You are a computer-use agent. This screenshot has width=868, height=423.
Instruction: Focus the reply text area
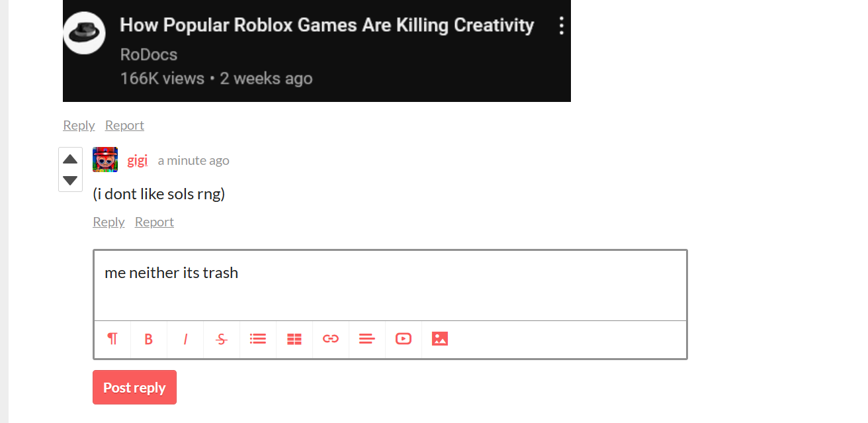coord(390,285)
